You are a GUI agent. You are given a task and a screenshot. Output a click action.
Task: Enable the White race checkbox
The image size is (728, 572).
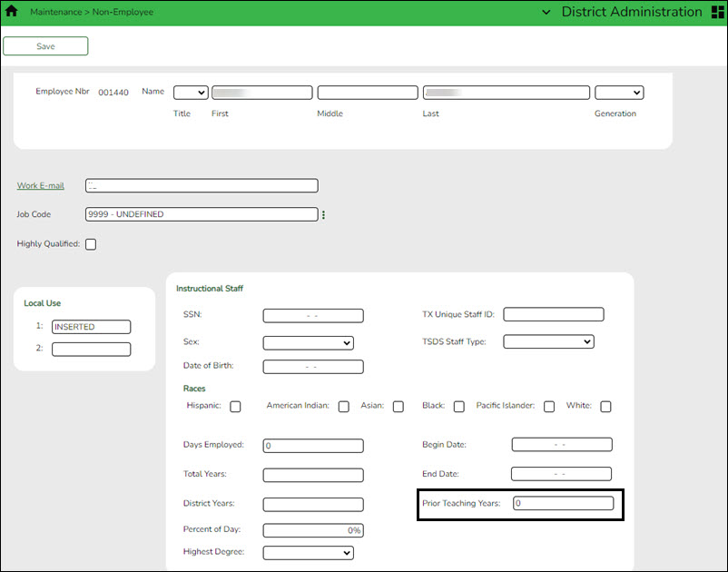(605, 407)
